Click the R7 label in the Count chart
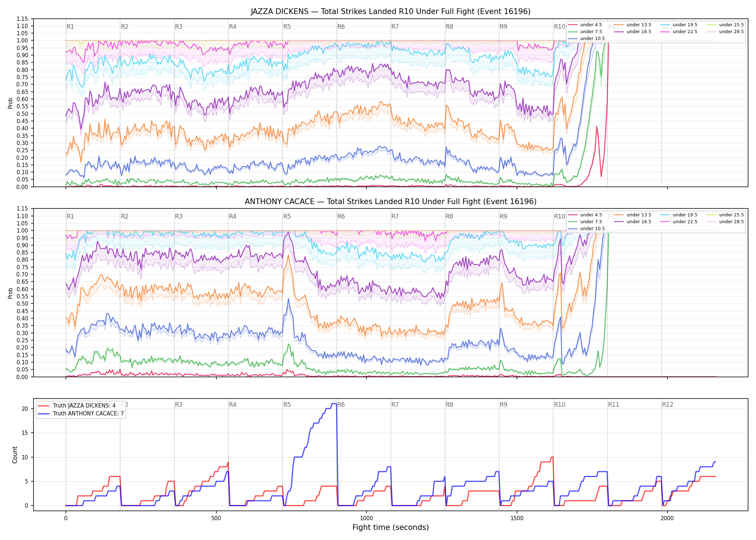 (395, 405)
